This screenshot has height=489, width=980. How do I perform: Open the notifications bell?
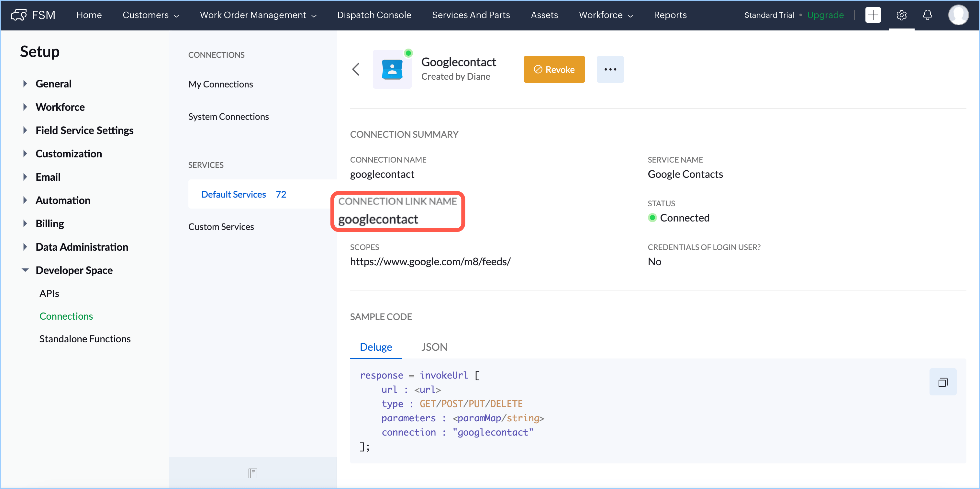click(927, 15)
